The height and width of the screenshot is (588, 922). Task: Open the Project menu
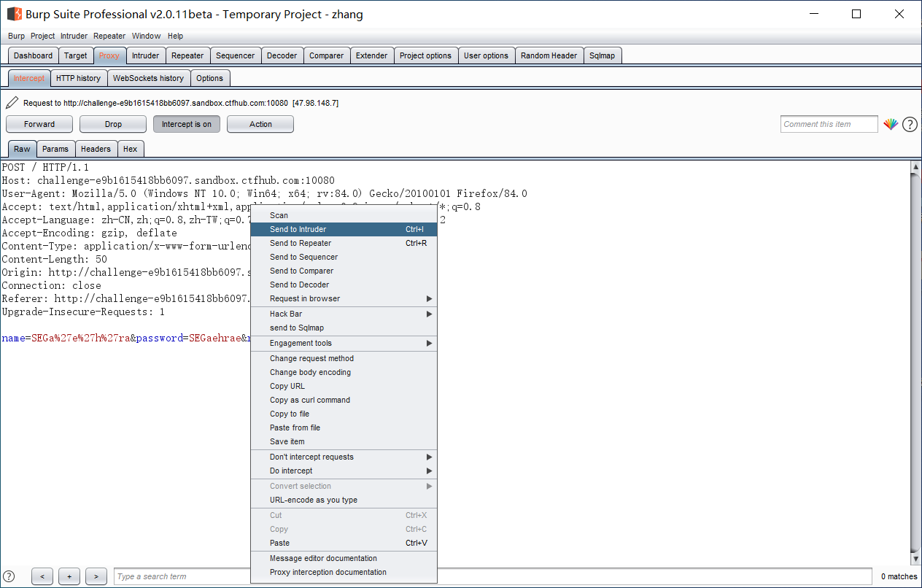(43, 36)
